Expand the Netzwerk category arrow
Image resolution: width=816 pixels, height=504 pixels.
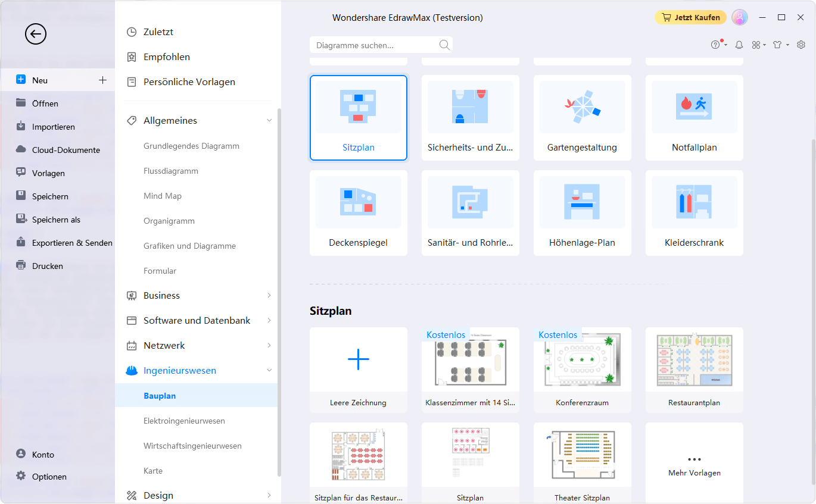(x=269, y=345)
